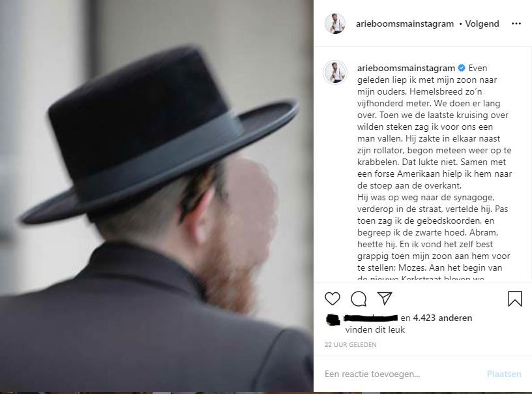Share the post with the paper plane icon

click(x=385, y=298)
